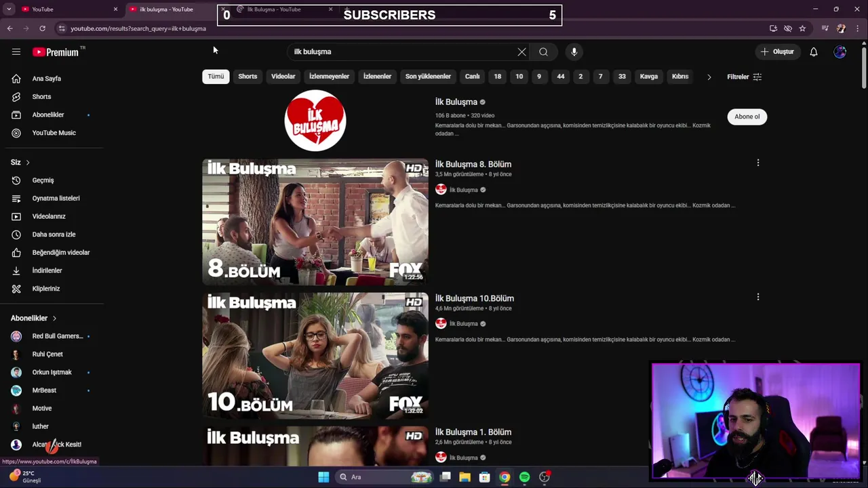Click the Oluştur create button
Image resolution: width=868 pixels, height=488 pixels.
coord(778,52)
